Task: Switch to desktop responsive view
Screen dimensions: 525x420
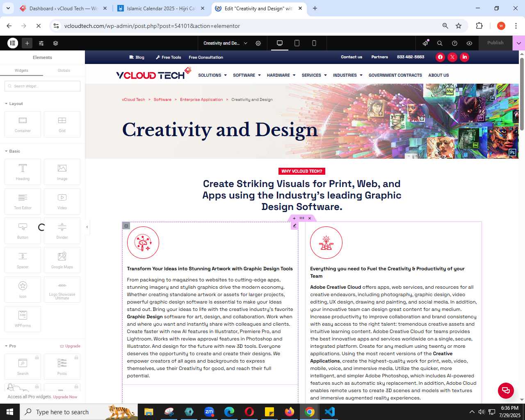Action: 280,43
